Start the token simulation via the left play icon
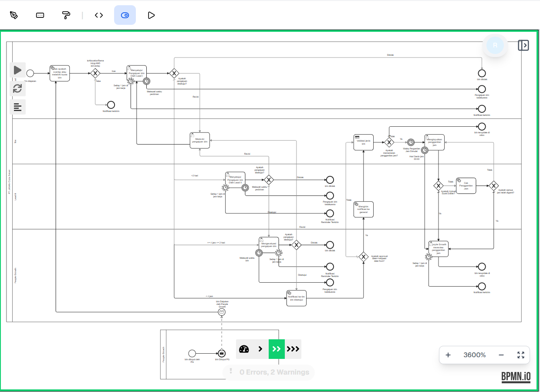540x392 pixels. pos(17,70)
